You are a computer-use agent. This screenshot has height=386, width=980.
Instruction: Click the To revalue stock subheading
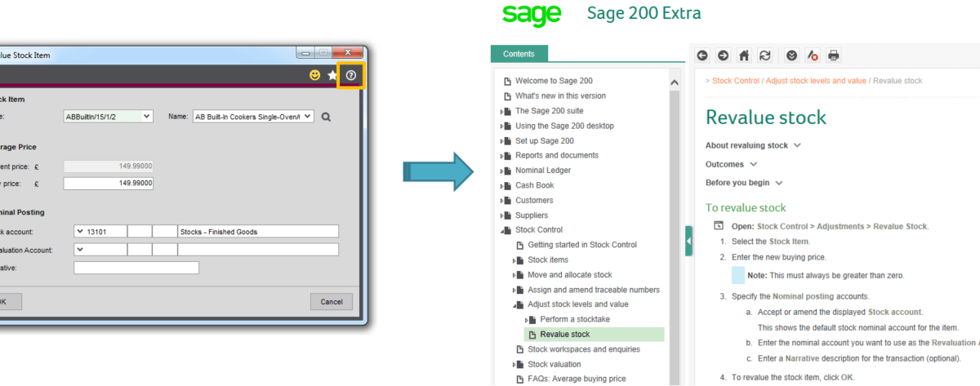click(x=746, y=207)
